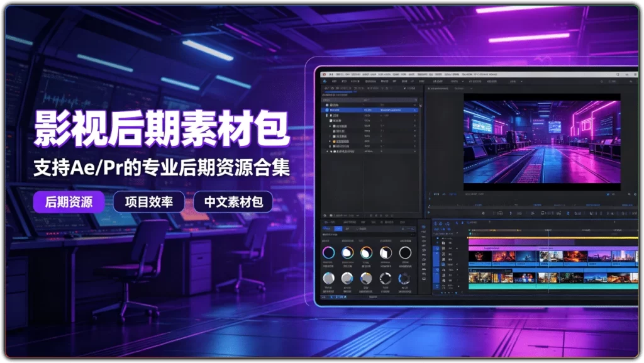Click the teal audio bar on bottom track
This screenshot has width=644, height=363.
tap(553, 287)
